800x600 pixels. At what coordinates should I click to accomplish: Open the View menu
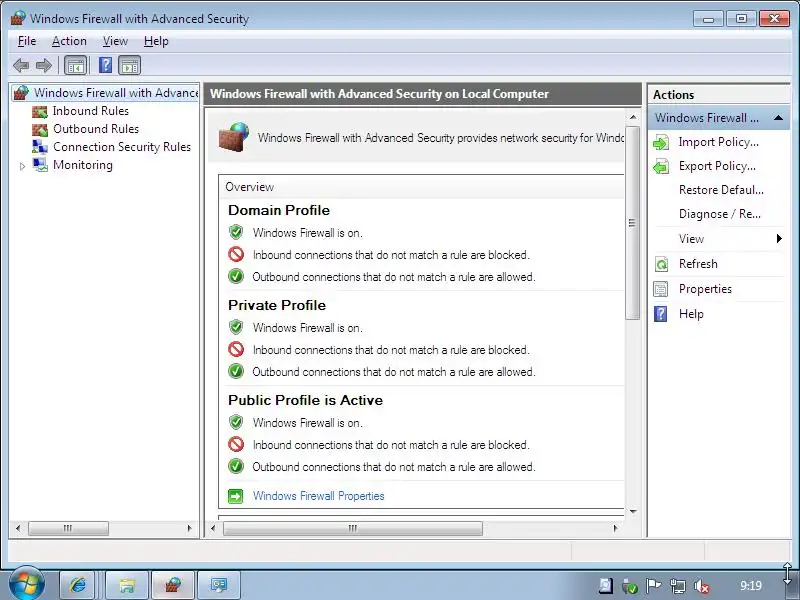coord(115,41)
